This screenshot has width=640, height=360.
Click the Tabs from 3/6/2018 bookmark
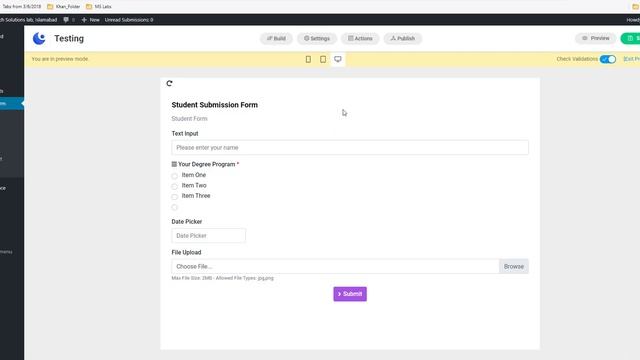pos(22,7)
